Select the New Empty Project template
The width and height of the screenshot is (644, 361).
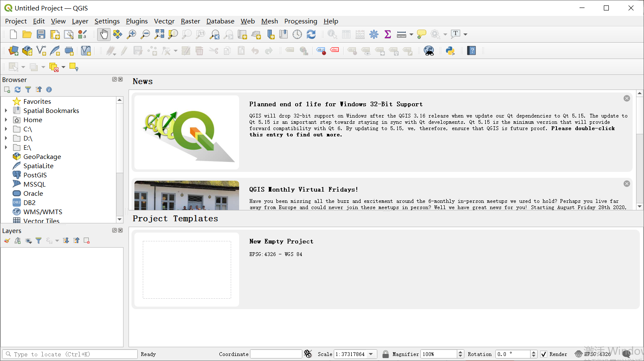pos(187,269)
